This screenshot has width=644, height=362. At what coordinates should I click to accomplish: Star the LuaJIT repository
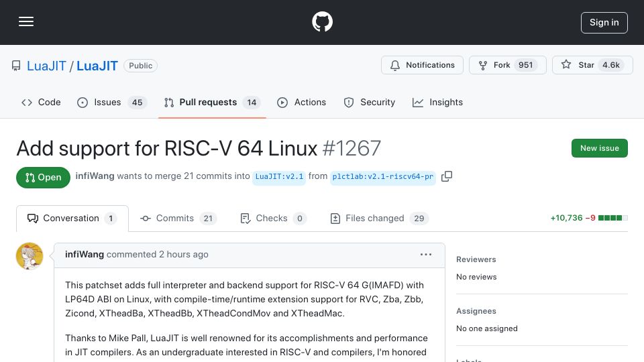click(x=592, y=65)
